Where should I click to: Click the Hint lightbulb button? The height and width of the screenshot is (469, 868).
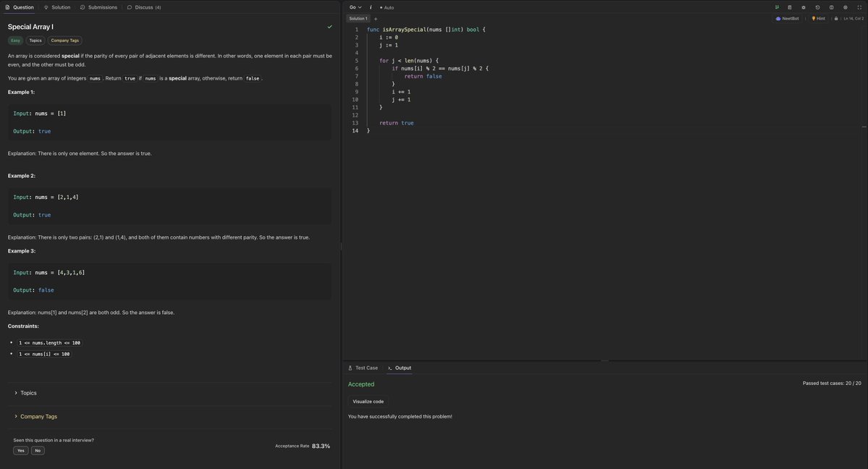coord(818,19)
